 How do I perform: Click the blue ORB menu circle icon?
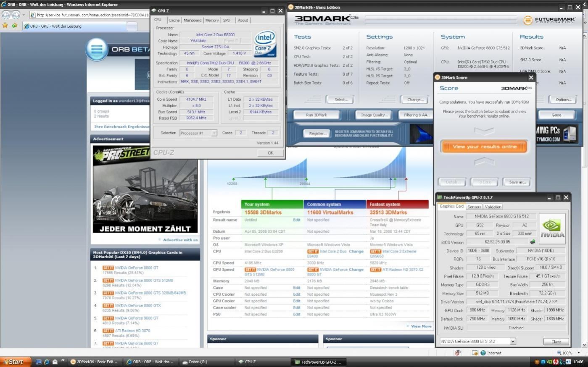tap(97, 49)
